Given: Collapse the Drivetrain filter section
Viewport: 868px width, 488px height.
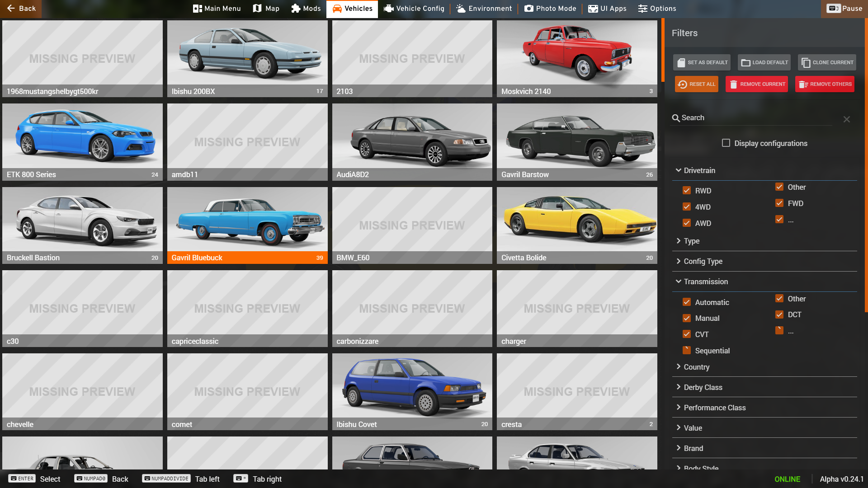Looking at the screenshot, I should click(764, 170).
